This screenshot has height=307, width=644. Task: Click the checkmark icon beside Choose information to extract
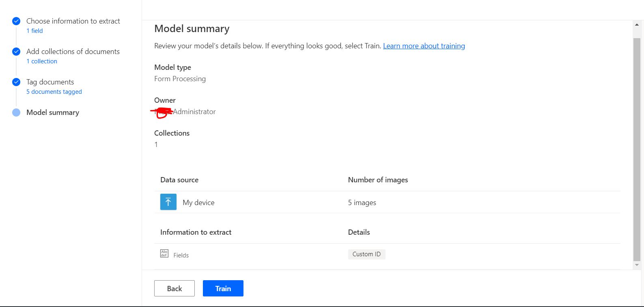click(x=16, y=21)
